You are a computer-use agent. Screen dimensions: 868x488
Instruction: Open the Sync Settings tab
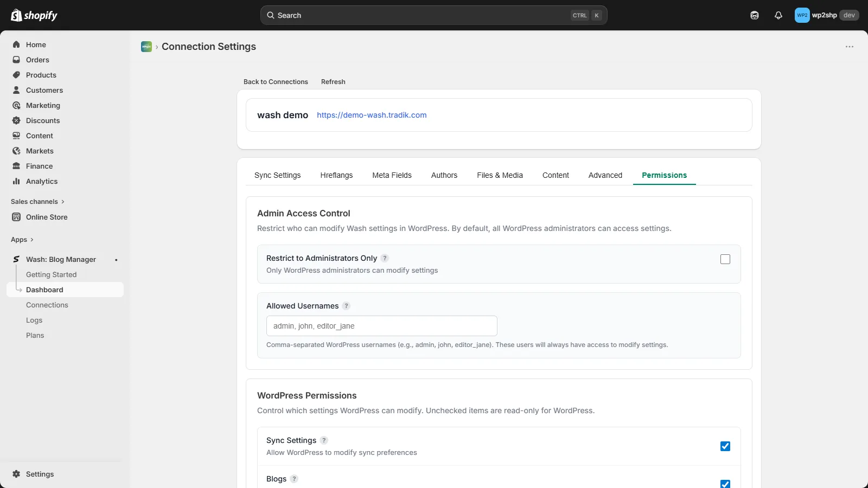pos(277,175)
